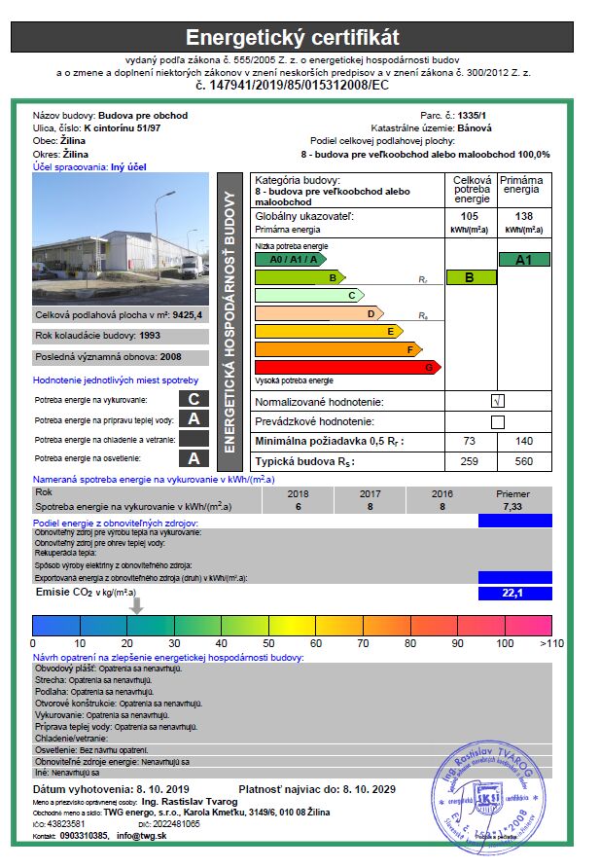Viewport: 600px width, 868px height.
Task: Click the Parc. č.: 1335/1 text
Action: point(453,115)
